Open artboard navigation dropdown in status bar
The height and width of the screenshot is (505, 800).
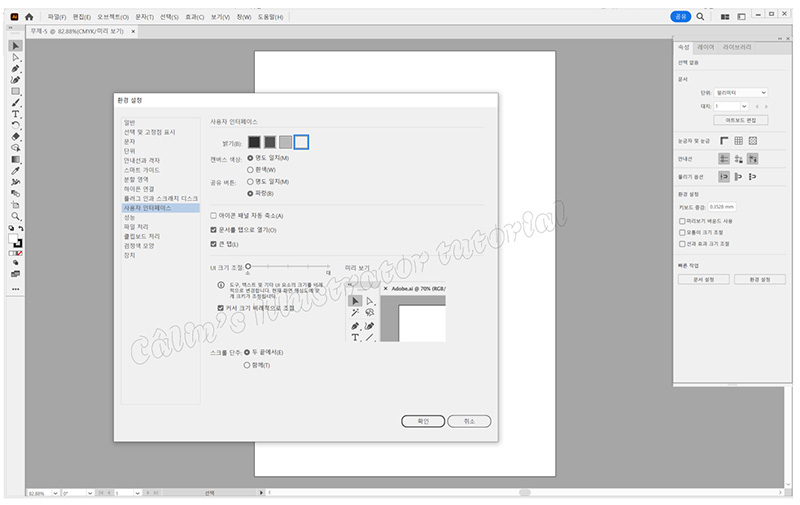tap(137, 493)
